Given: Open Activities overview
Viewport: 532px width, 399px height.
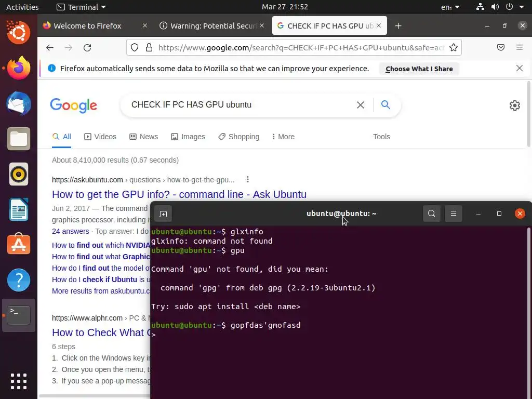Looking at the screenshot, I should coord(22,7).
